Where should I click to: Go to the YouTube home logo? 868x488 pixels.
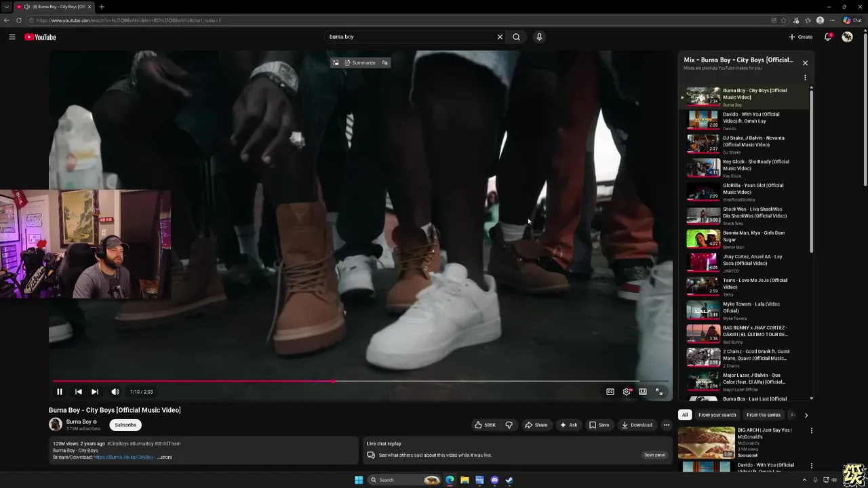[x=40, y=37]
